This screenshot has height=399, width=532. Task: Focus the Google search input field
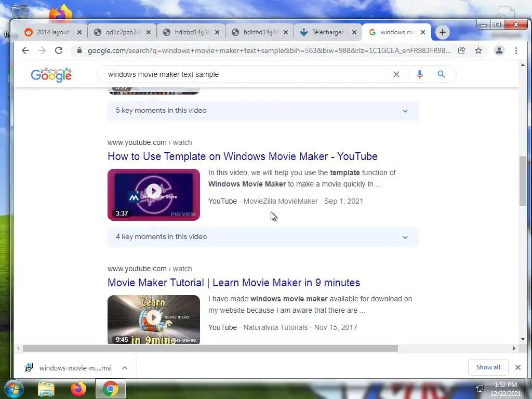click(x=248, y=74)
